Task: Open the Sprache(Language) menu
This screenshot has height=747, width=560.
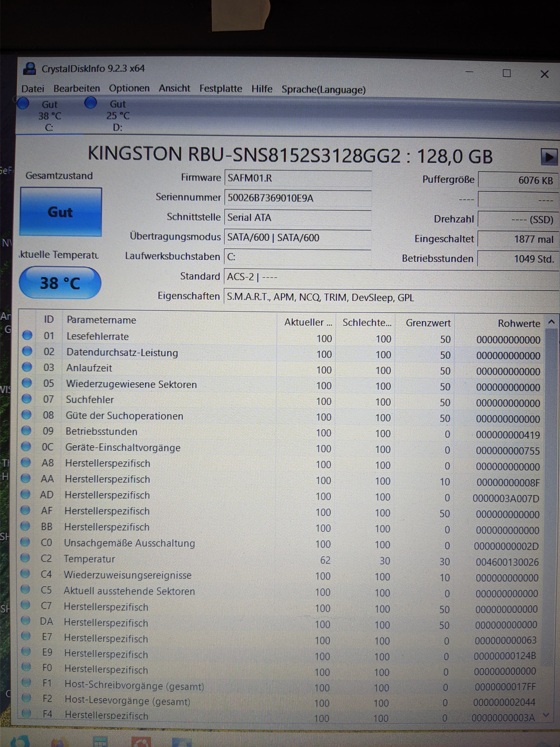Action: coord(323,89)
